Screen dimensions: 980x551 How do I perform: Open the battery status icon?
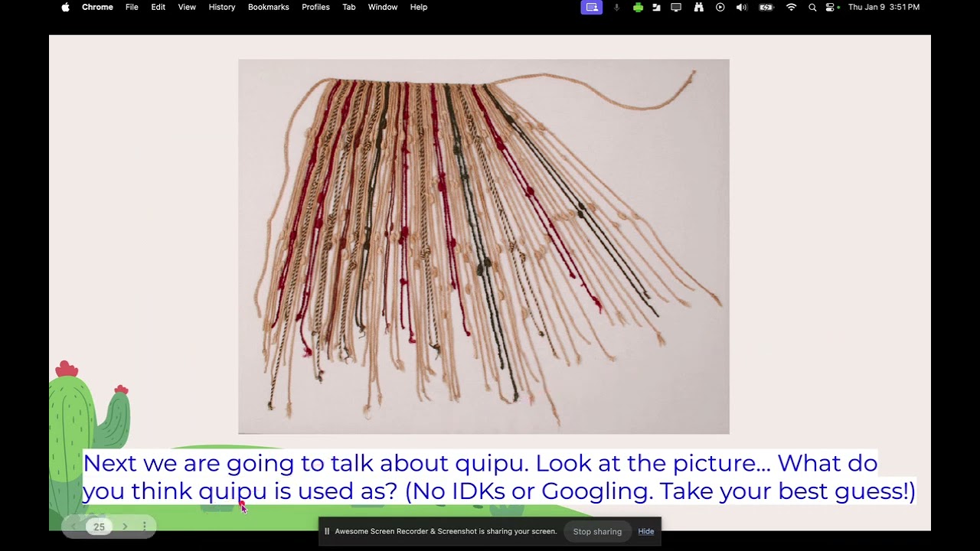pyautogui.click(x=766, y=7)
